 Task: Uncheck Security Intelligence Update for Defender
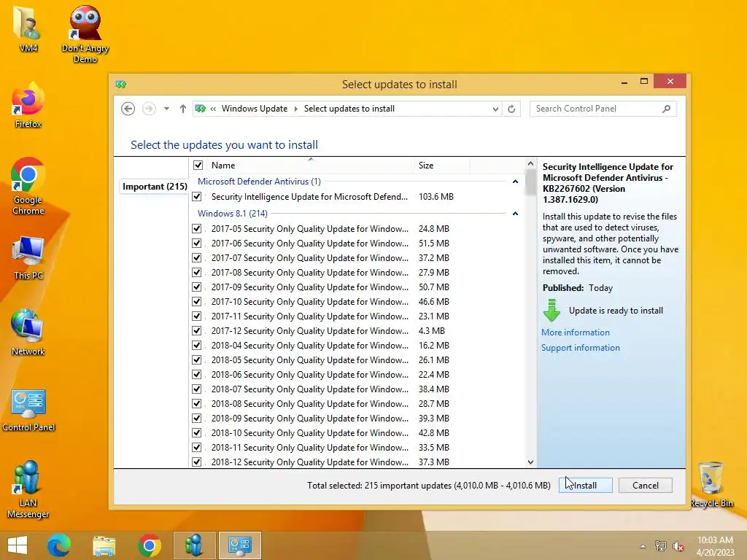point(196,196)
